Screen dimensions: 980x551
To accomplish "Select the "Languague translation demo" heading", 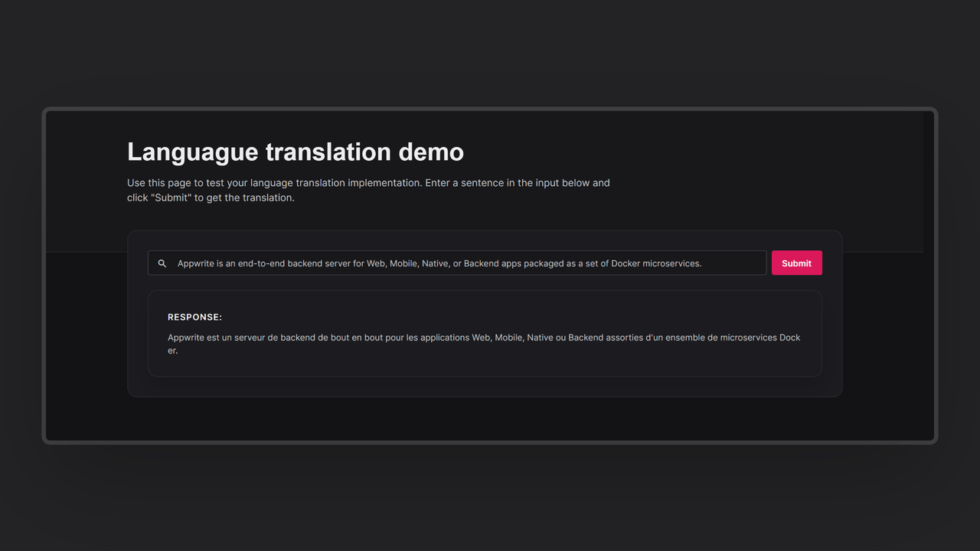I will point(296,152).
